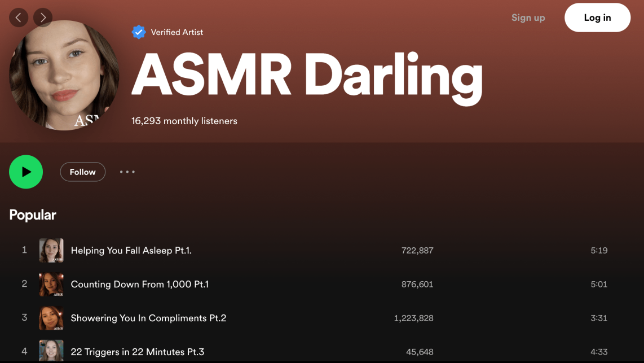The width and height of the screenshot is (644, 363).
Task: Click the forward navigation arrow
Action: pyautogui.click(x=43, y=18)
